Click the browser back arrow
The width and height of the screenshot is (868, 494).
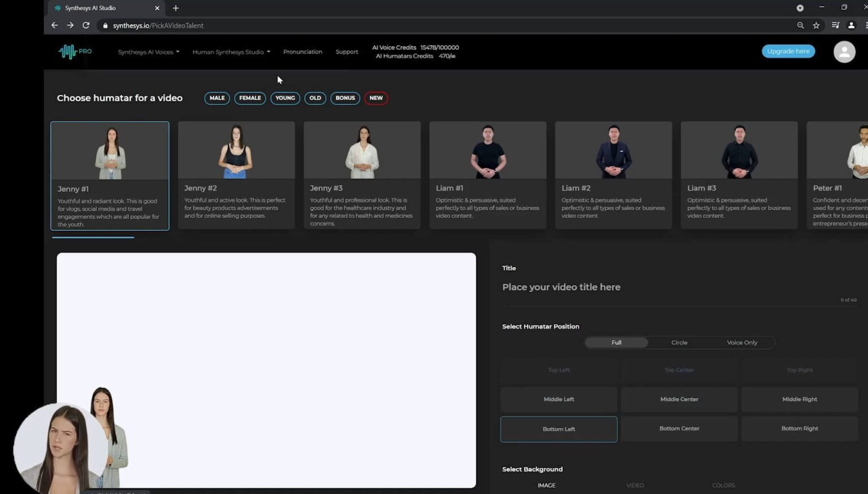pyautogui.click(x=55, y=25)
